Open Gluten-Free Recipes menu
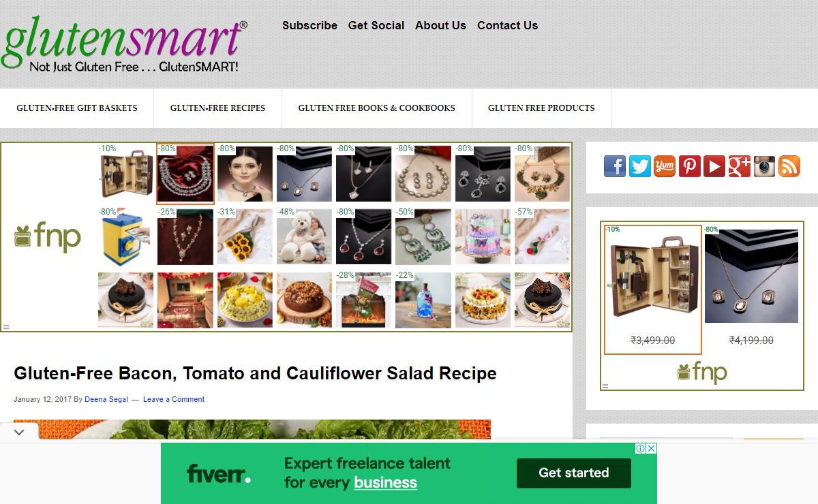The image size is (818, 504). 217,108
